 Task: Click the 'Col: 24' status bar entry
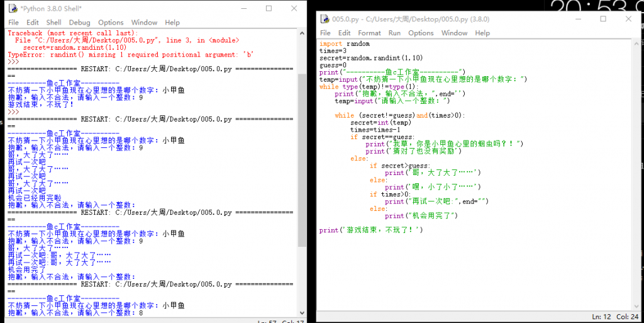(627, 317)
